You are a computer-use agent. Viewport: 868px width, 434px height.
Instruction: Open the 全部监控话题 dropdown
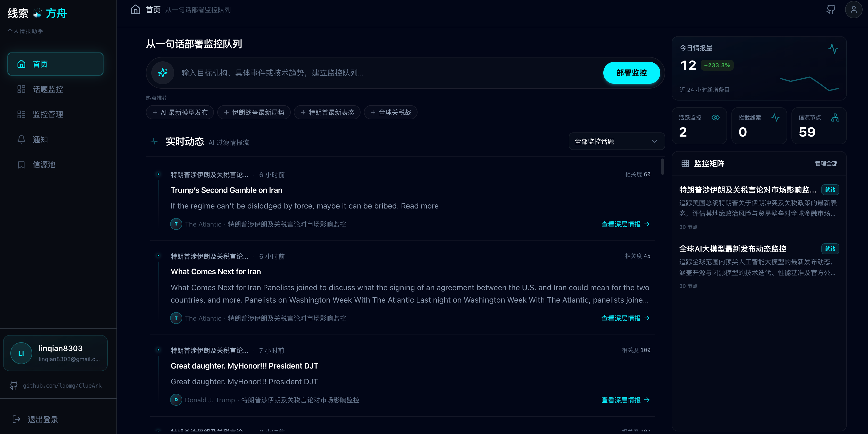(x=617, y=141)
